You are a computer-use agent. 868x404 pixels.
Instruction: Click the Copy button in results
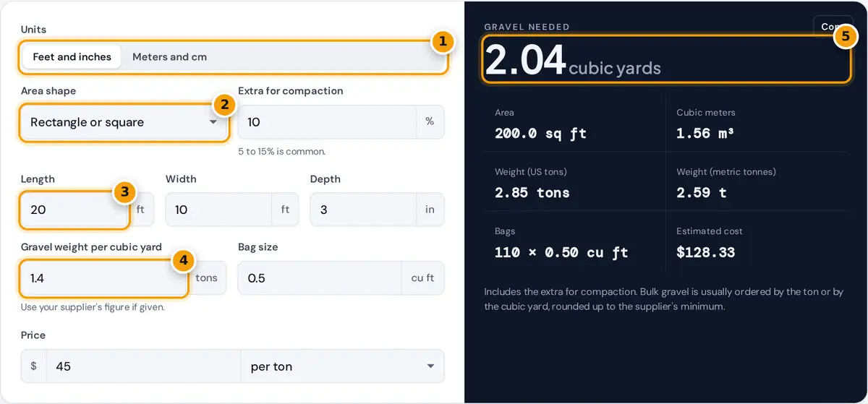tap(833, 26)
